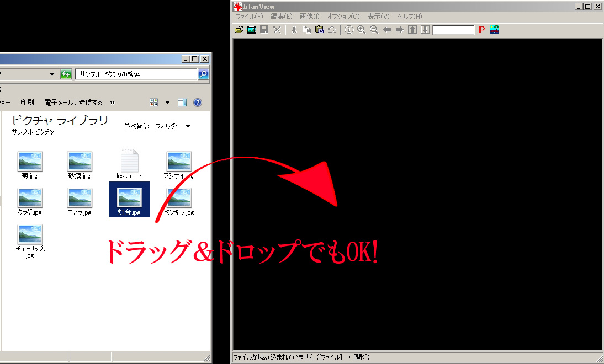Click the status bar text ファイルが読み込まれていません

[273, 357]
